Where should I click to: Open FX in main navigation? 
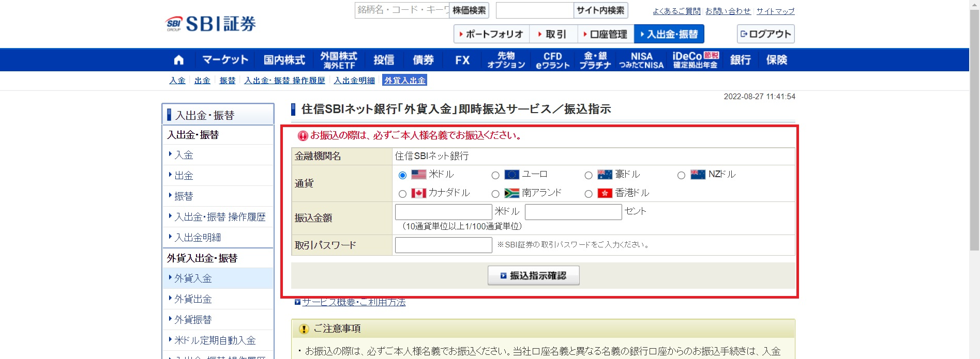[x=462, y=60]
